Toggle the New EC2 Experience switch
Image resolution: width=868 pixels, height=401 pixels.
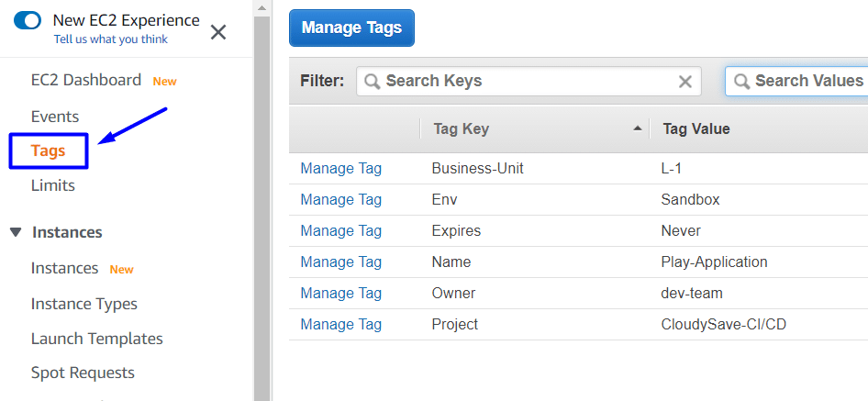(x=28, y=21)
